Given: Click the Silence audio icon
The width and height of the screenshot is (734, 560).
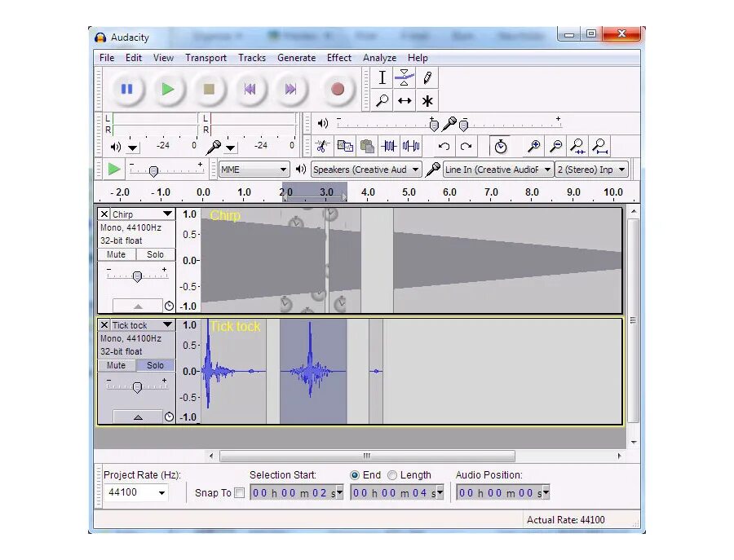Looking at the screenshot, I should (411, 147).
